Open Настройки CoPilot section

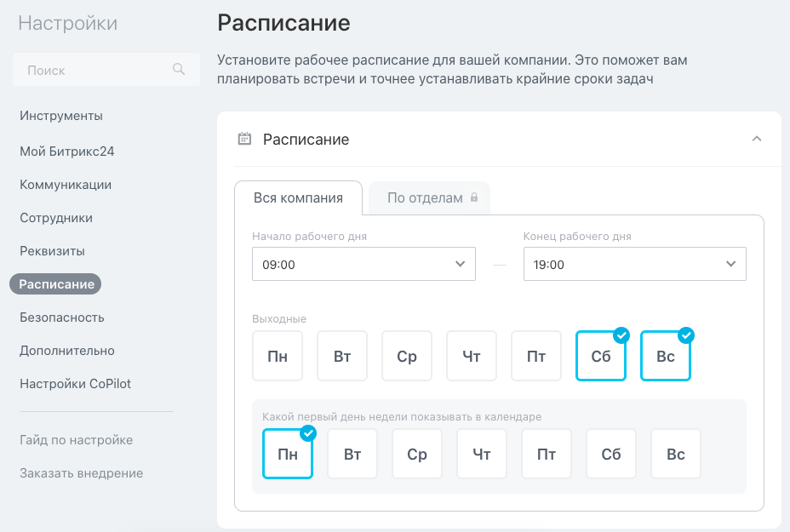click(75, 384)
